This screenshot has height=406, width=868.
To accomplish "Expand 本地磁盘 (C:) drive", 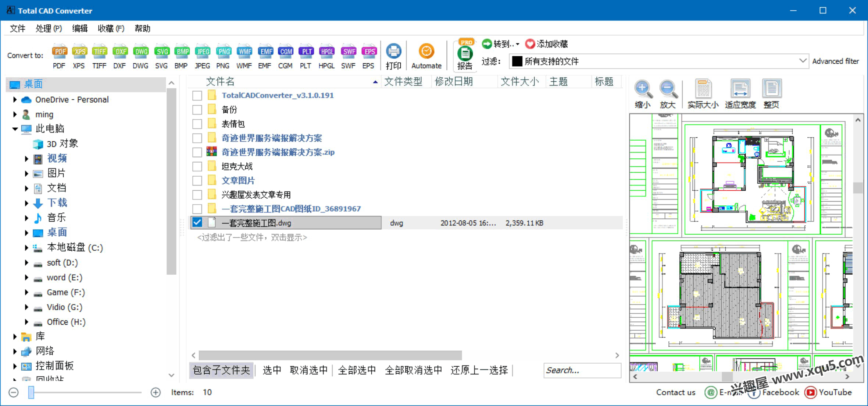I will pos(26,248).
